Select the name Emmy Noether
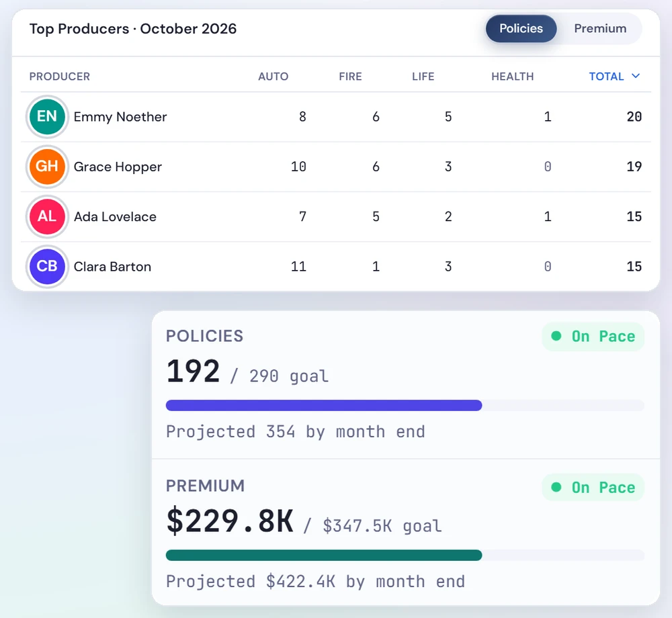Screen dimensions: 672x618 pyautogui.click(x=120, y=117)
